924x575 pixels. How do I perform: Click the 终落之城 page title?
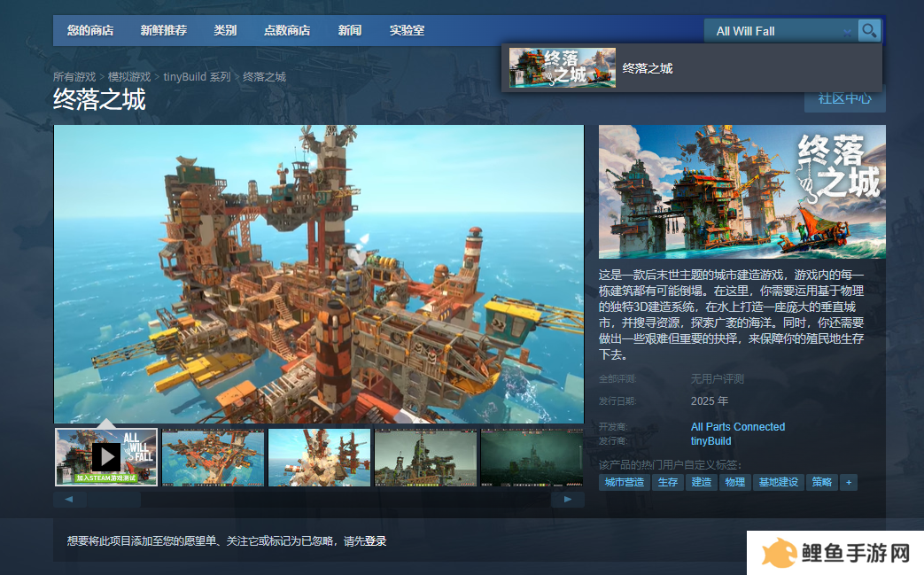click(99, 99)
